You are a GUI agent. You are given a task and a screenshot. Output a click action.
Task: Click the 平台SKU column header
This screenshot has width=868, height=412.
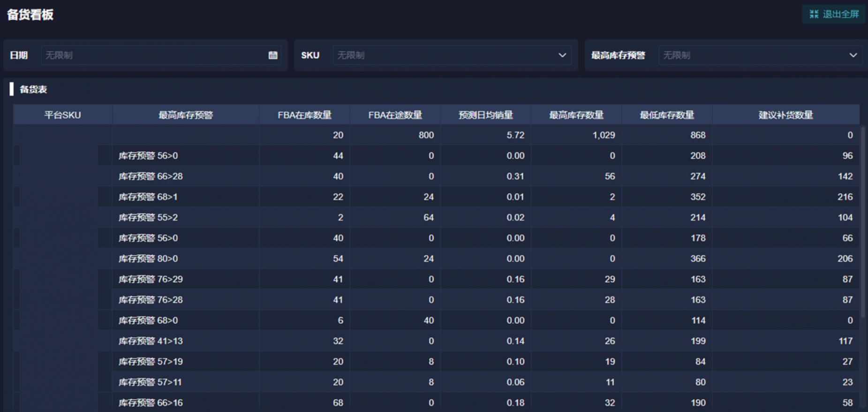pos(62,115)
